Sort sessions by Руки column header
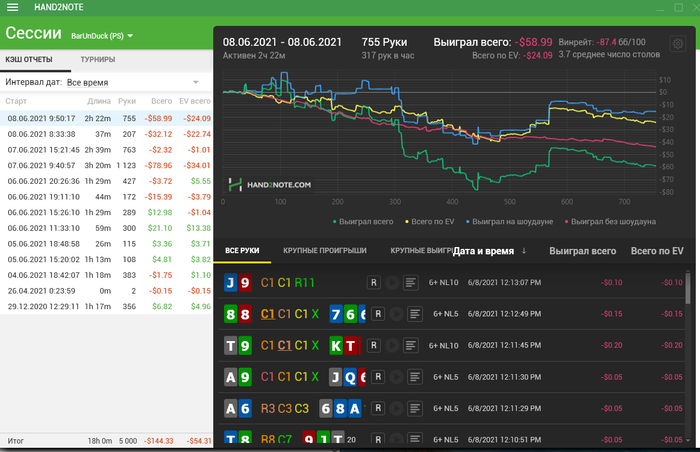 127,101
